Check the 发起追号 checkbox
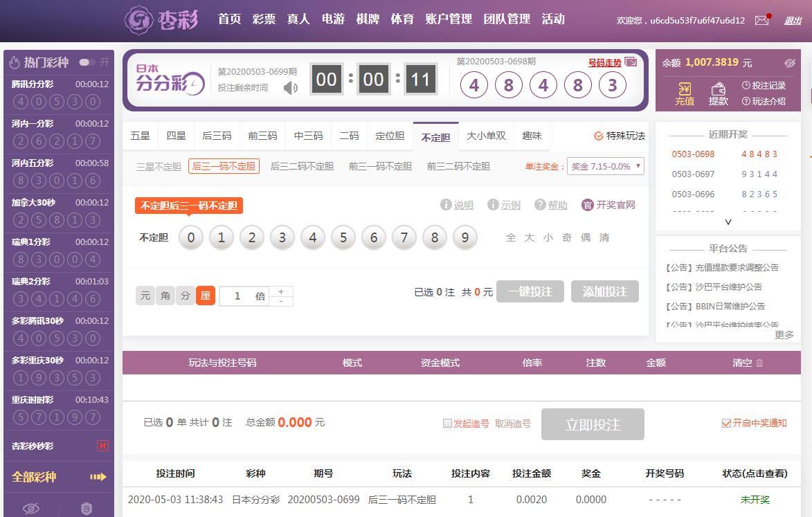This screenshot has height=517, width=812. (447, 424)
